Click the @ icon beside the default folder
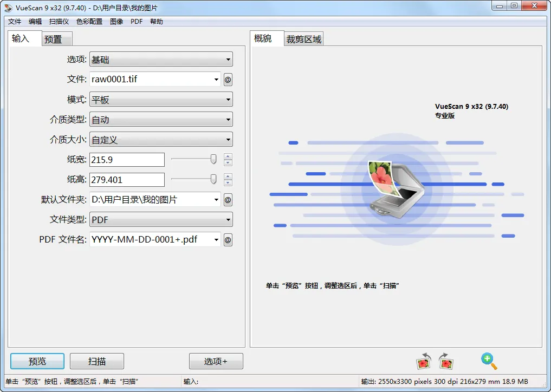The width and height of the screenshot is (551, 392). click(228, 199)
